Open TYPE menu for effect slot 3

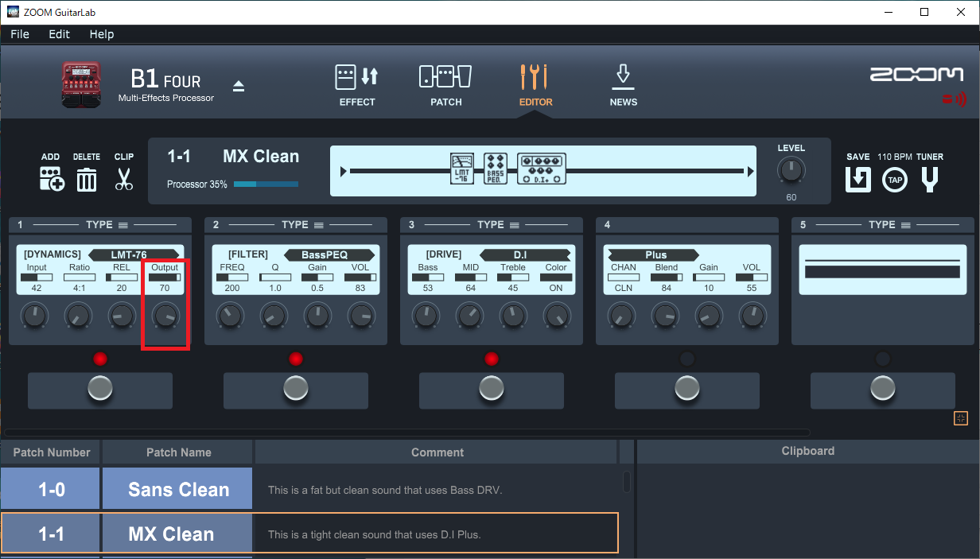tap(496, 225)
